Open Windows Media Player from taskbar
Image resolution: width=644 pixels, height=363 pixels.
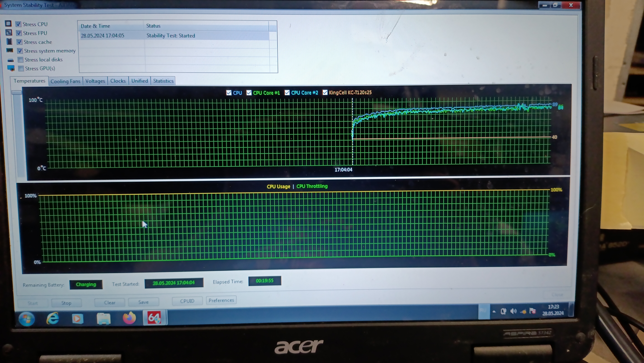pos(77,319)
